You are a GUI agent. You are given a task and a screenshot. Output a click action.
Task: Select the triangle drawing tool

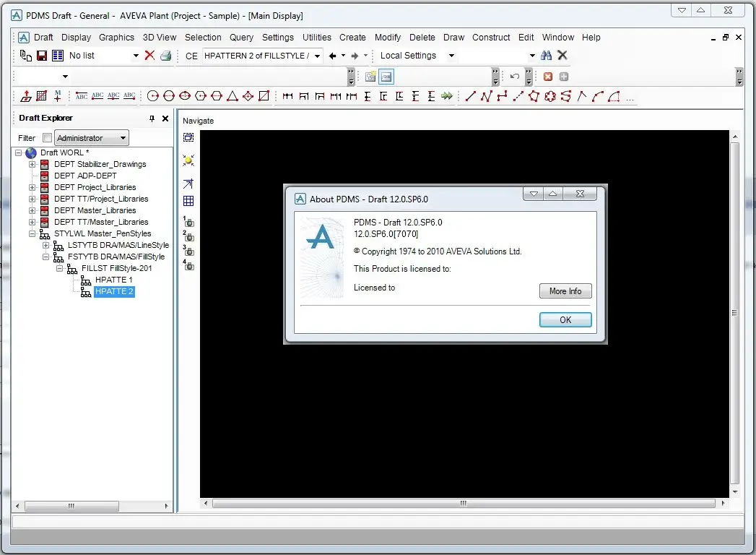pyautogui.click(x=233, y=96)
